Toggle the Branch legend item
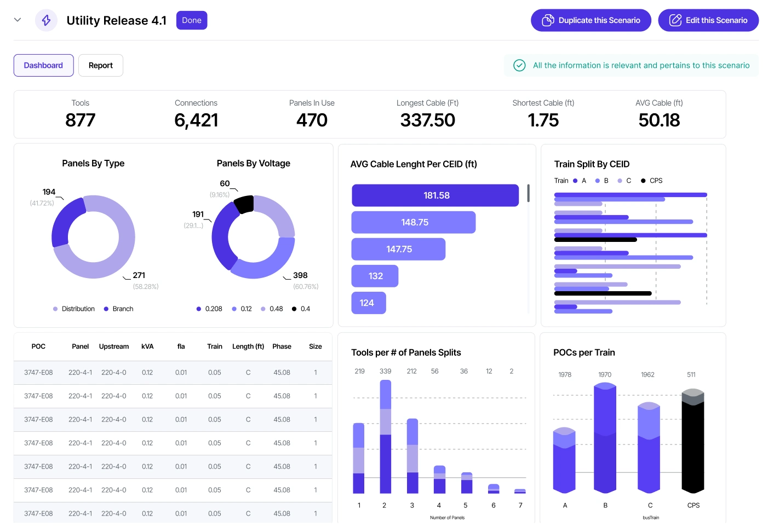 [x=119, y=309]
